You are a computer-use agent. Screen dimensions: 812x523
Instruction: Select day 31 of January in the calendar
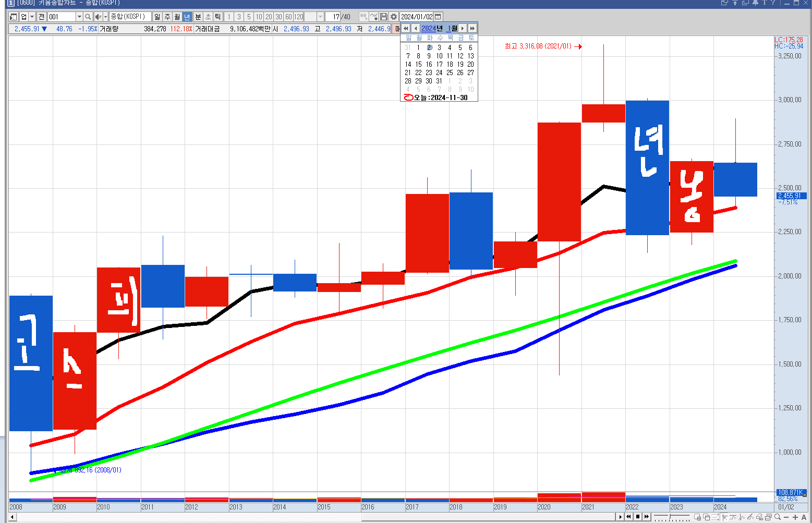coord(439,81)
